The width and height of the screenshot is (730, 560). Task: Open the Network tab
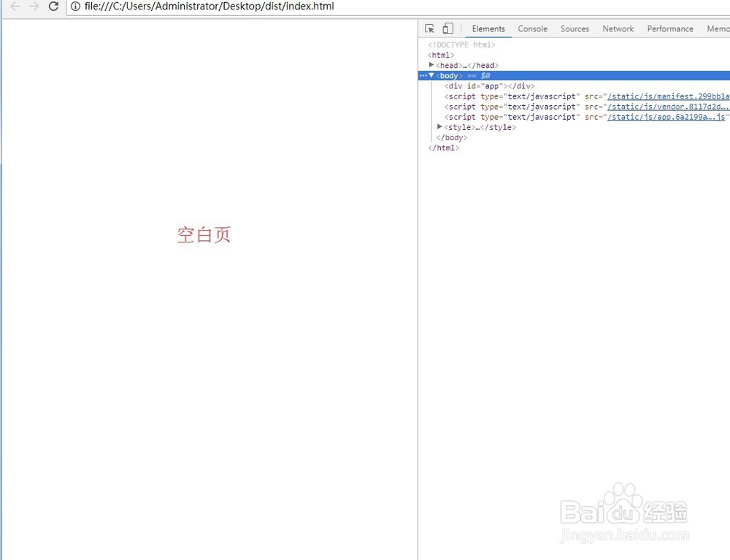pyautogui.click(x=618, y=29)
